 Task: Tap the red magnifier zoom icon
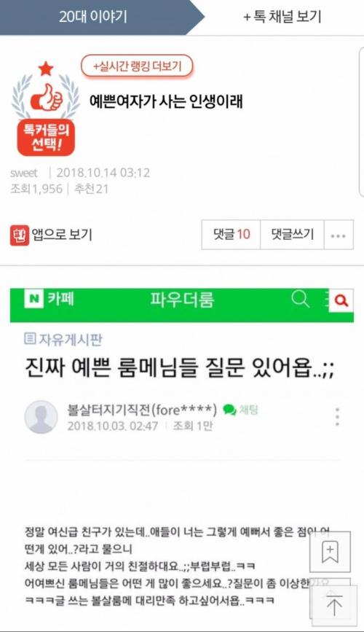[341, 300]
